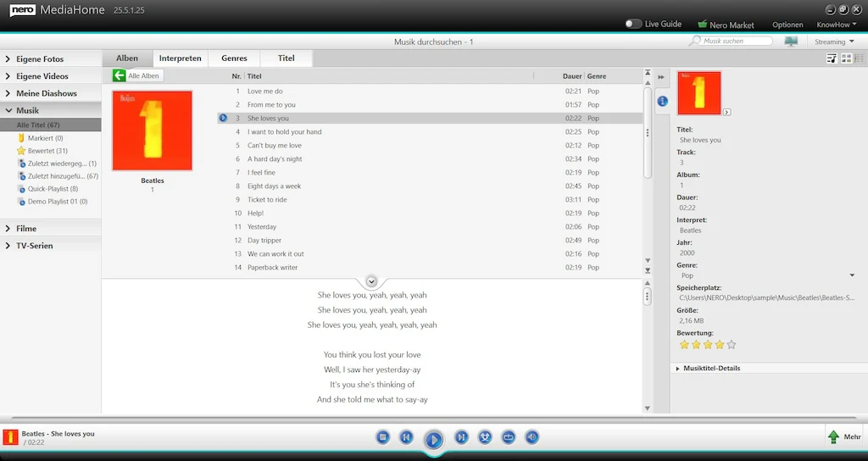Click the track list vertical scrollbar
The image size is (868, 461).
point(648,131)
